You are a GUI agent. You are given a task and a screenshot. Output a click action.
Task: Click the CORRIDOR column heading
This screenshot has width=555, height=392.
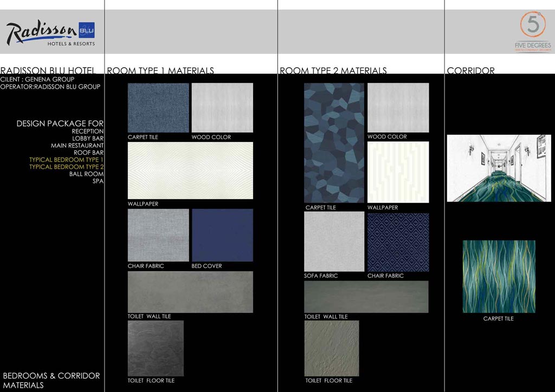(x=471, y=71)
